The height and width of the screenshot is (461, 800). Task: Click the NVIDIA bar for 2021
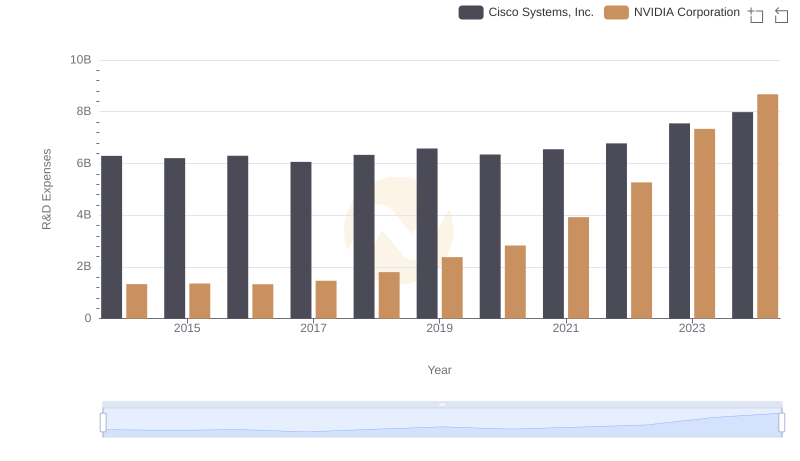579,268
